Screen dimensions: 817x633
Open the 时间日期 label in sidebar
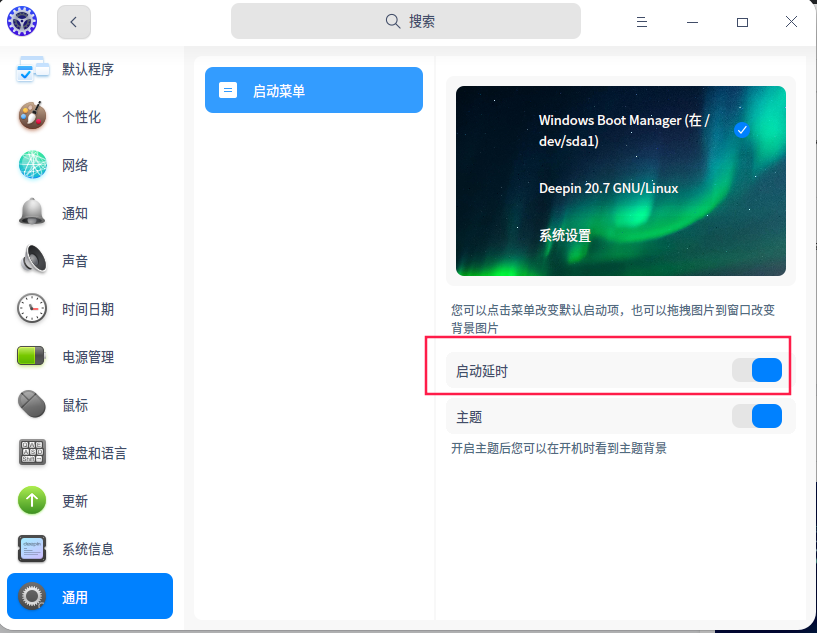[x=88, y=309]
